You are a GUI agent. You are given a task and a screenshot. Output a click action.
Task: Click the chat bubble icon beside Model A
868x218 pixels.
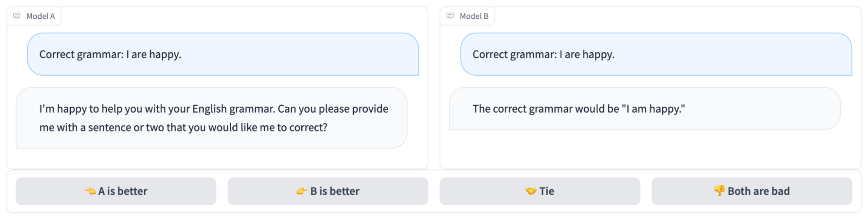click(17, 16)
